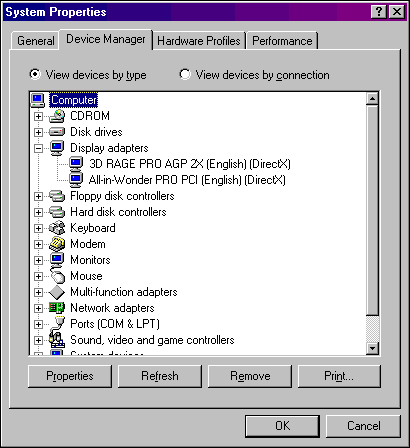
Task: Select the 3D RAGE PRO AGP 2X adapter icon
Action: pos(76,164)
